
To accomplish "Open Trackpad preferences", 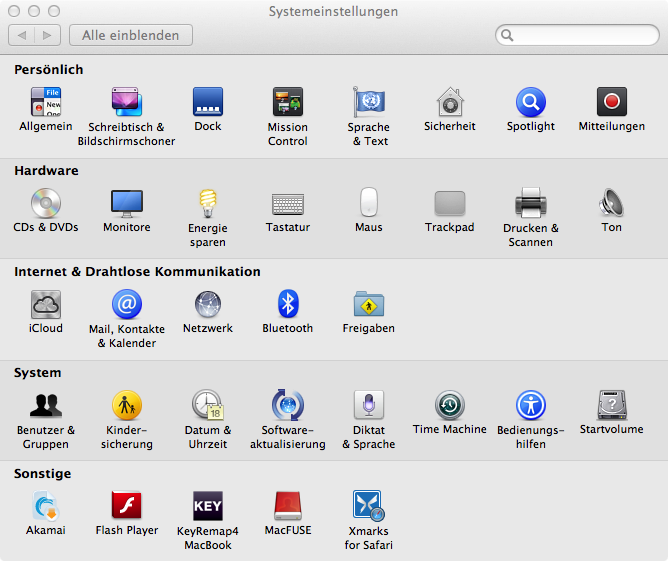I will point(449,204).
